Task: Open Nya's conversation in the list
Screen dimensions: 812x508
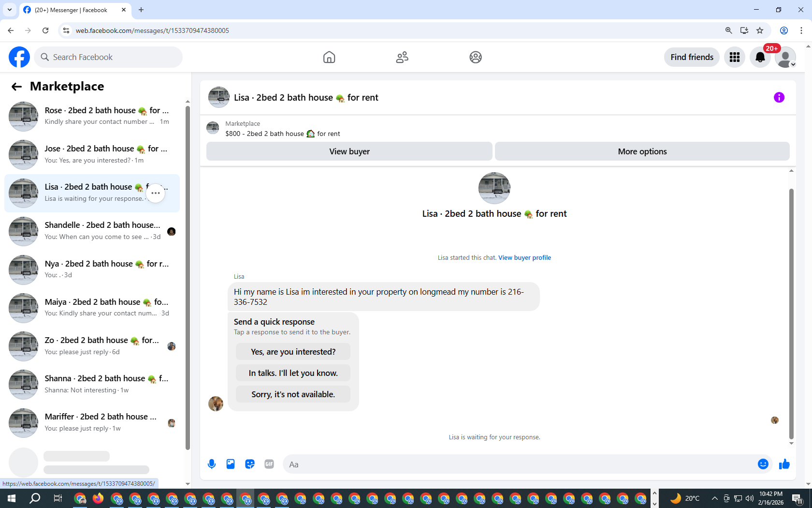Action: tap(92, 269)
